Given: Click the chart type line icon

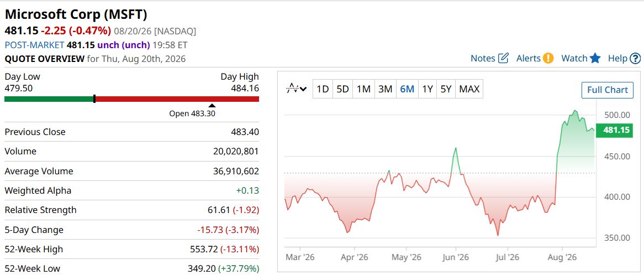Looking at the screenshot, I should [x=292, y=89].
